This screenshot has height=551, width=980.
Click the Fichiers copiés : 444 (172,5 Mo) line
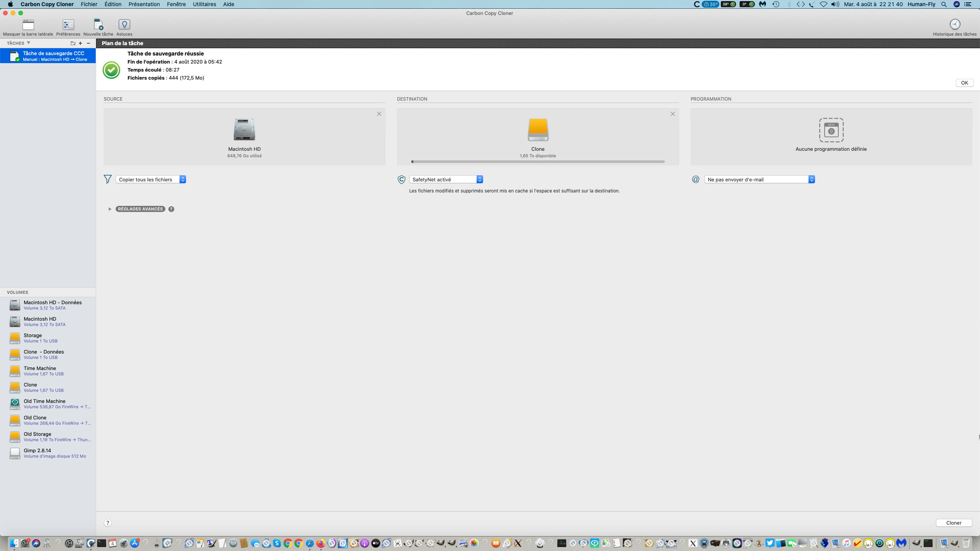coord(166,78)
